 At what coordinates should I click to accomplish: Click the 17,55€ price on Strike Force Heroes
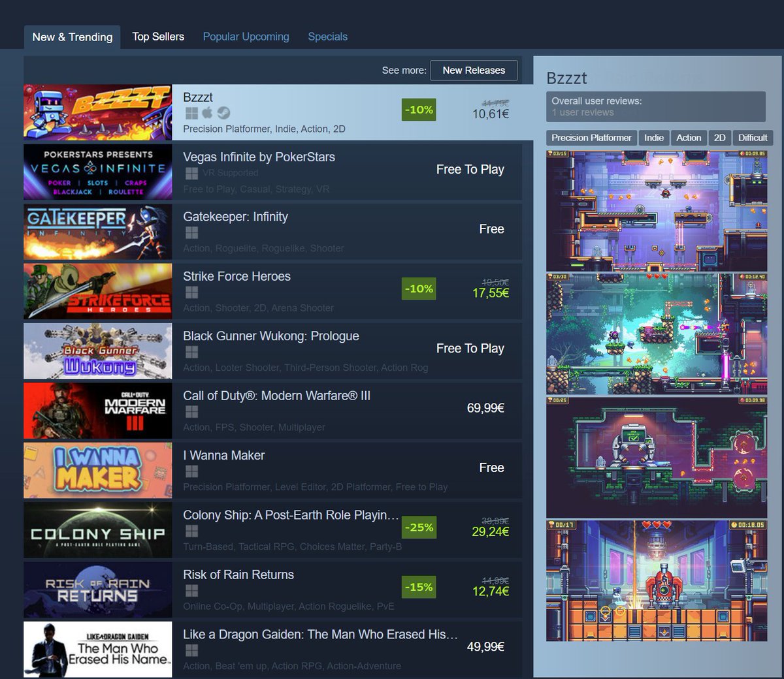coord(491,293)
